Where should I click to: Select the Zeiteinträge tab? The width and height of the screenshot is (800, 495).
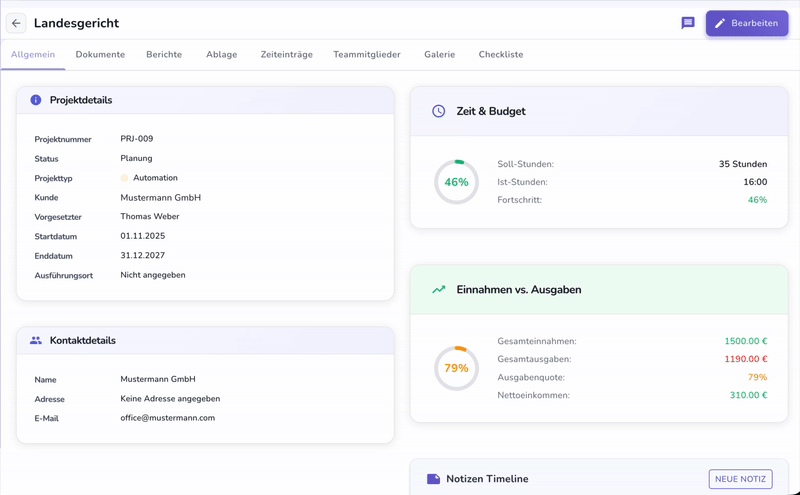click(x=285, y=55)
